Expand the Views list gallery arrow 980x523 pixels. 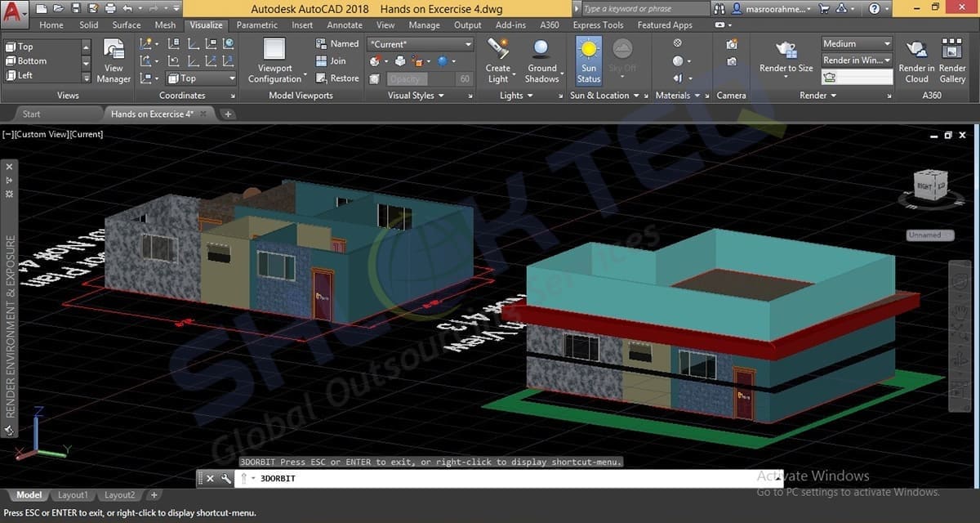[87, 78]
